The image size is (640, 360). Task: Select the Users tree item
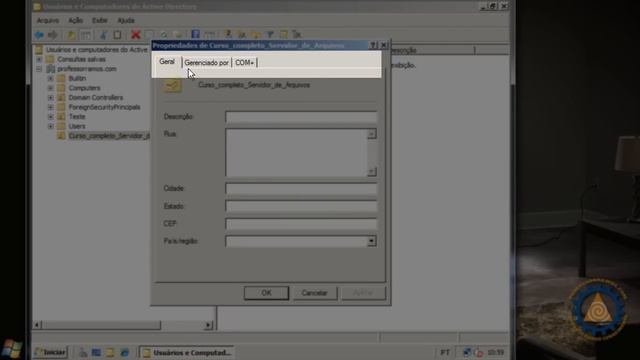(77, 126)
